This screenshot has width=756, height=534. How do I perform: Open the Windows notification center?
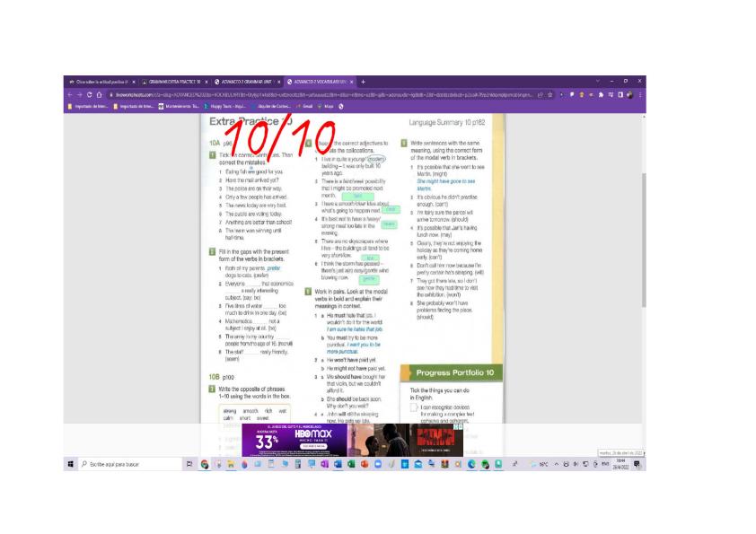(x=637, y=464)
